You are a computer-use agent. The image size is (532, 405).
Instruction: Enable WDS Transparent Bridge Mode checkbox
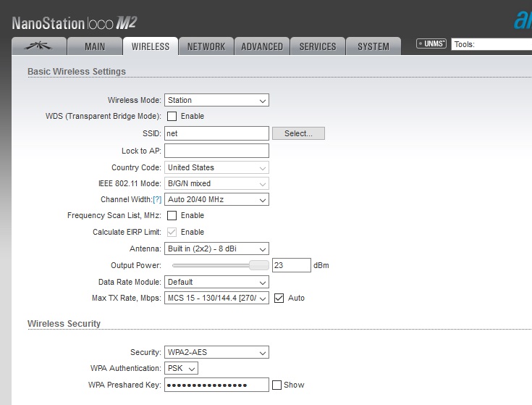pos(172,116)
